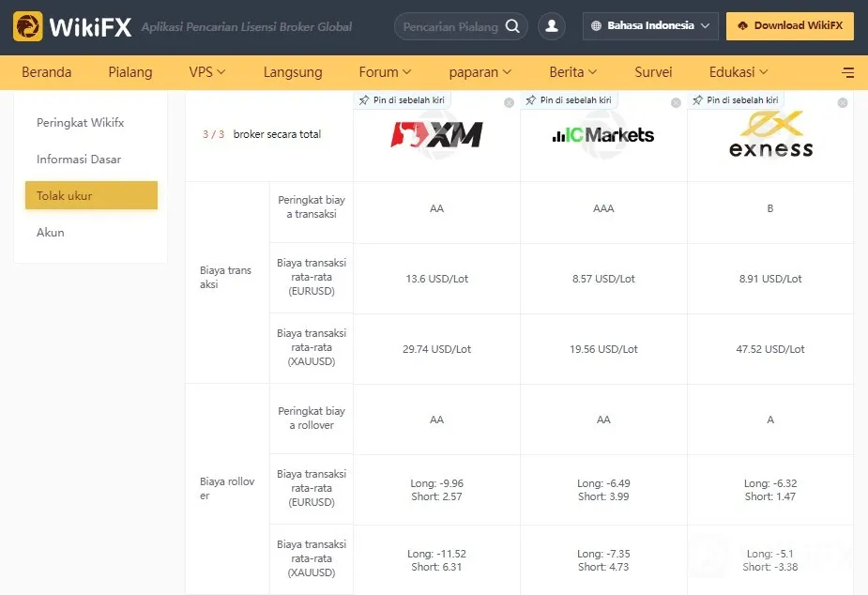Remove IC Markets from comparison
This screenshot has height=595, width=868.
[x=676, y=102]
